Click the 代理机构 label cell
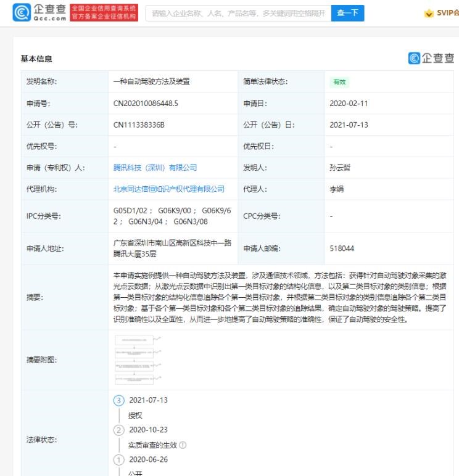Screen dimensions: 459x476 pos(65,189)
